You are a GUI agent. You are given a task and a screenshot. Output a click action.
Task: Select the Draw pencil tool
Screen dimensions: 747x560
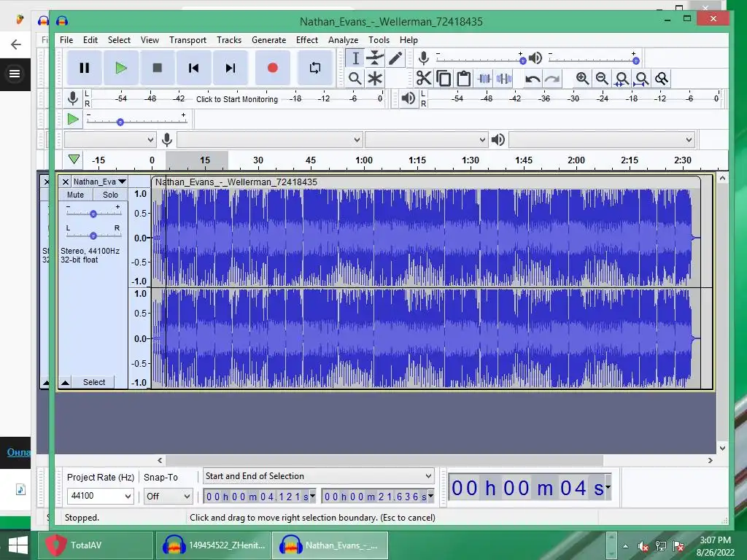pos(395,58)
